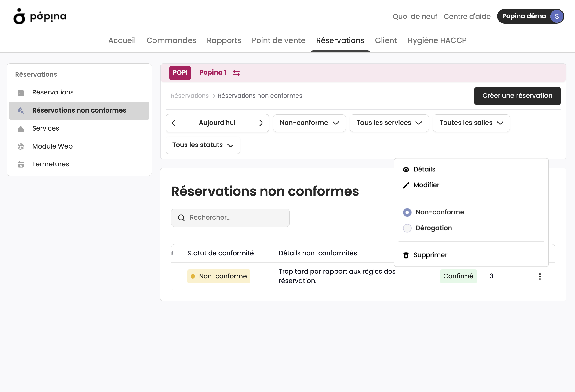This screenshot has height=392, width=575.
Task: Click the Détails non-conformités column header
Action: pyautogui.click(x=318, y=253)
